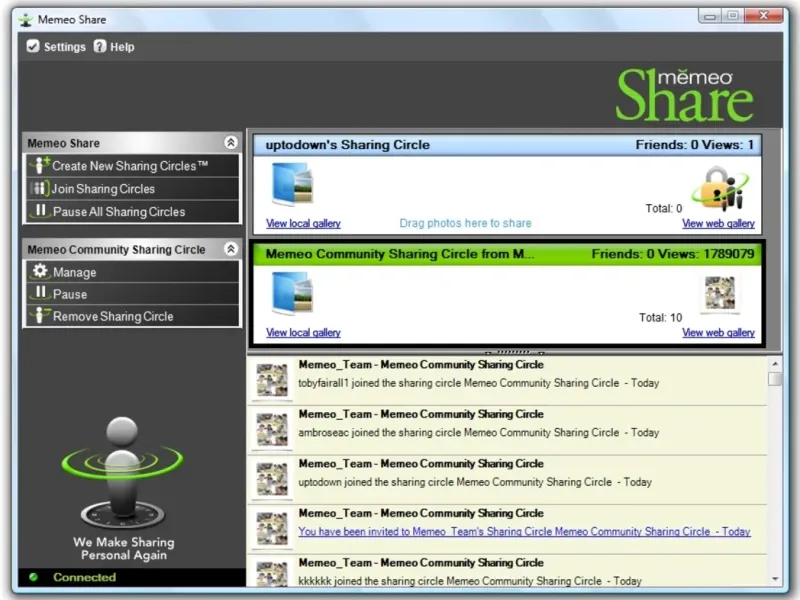Click the Memeo person mascot graphic
This screenshot has width=800, height=600.
pyautogui.click(x=122, y=473)
